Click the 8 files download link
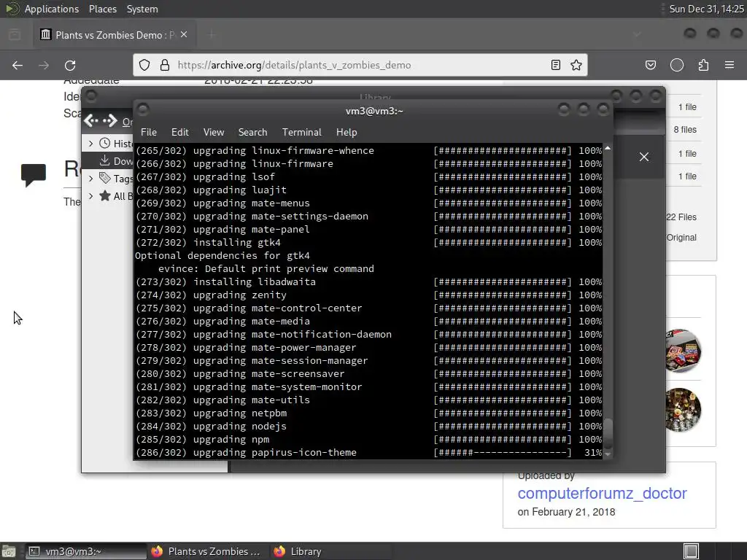The height and width of the screenshot is (560, 747). tap(684, 130)
